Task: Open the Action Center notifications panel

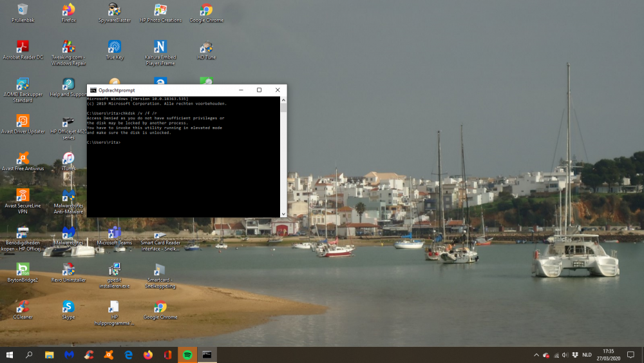Action: 630,355
